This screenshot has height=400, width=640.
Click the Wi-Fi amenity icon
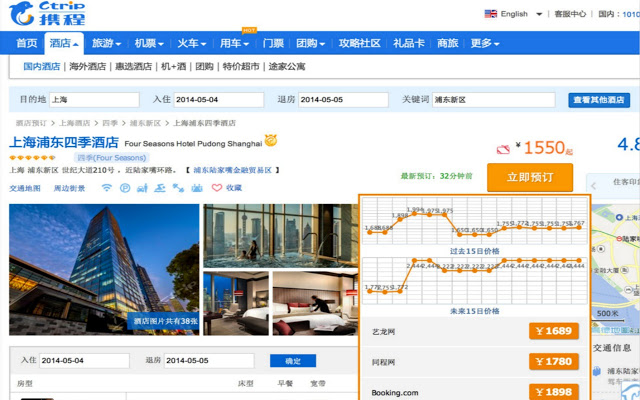[107, 188]
